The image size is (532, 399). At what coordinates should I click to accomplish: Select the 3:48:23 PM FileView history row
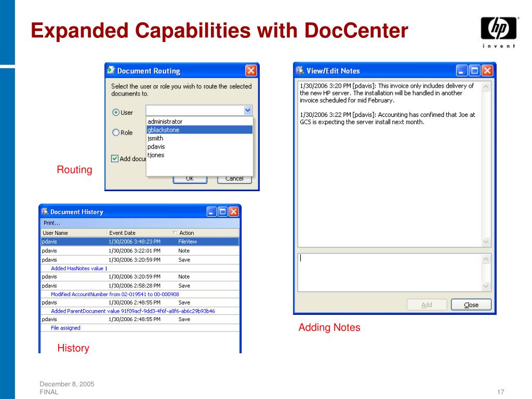point(140,242)
